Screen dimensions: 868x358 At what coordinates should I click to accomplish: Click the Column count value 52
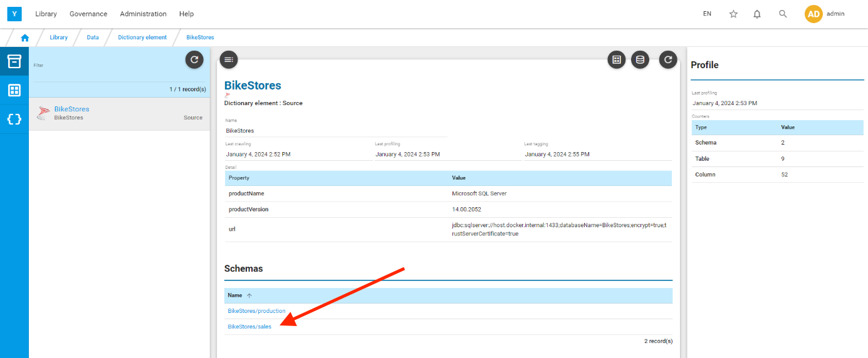pyautogui.click(x=785, y=175)
